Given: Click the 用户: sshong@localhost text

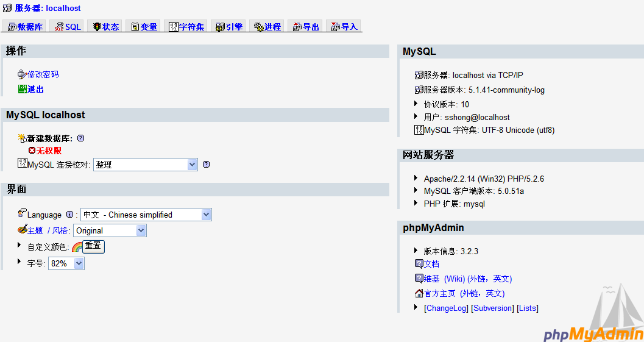Looking at the screenshot, I should coord(467,118).
